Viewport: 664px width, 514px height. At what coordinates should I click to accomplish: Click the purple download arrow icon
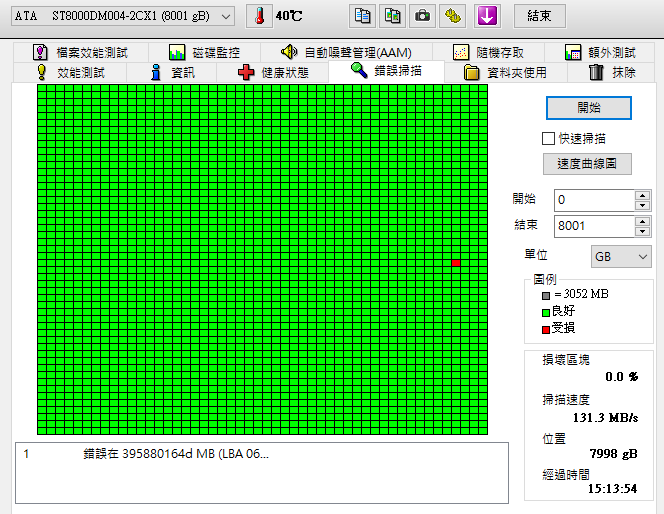click(x=487, y=16)
